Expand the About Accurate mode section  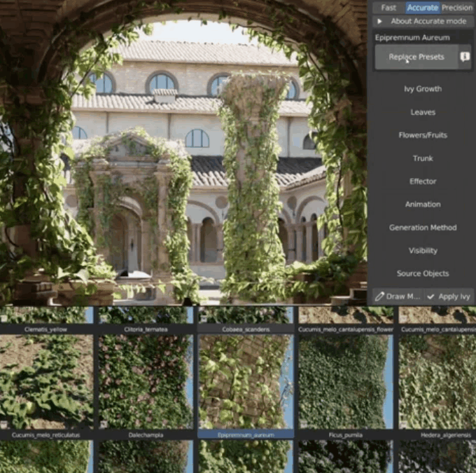tap(423, 21)
